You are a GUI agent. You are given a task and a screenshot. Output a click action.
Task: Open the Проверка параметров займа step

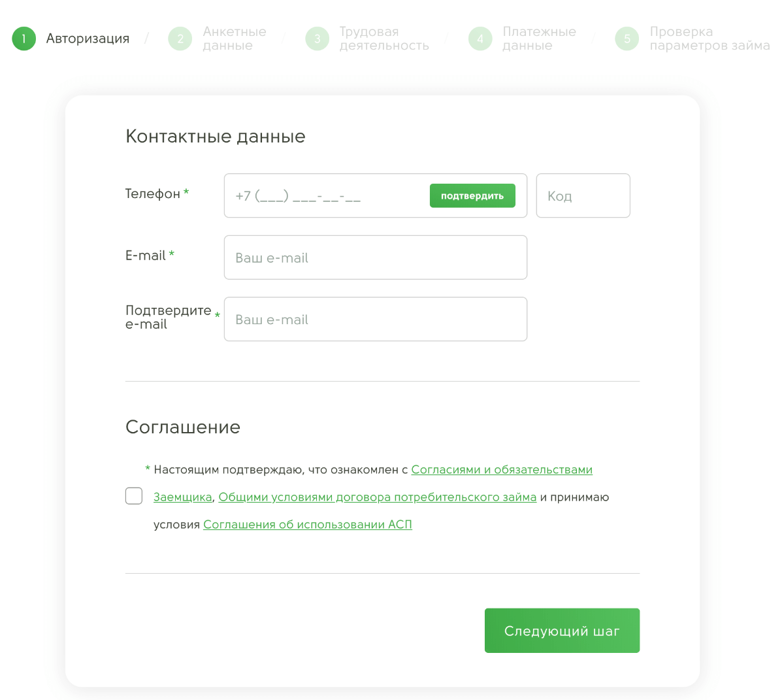[x=709, y=39]
